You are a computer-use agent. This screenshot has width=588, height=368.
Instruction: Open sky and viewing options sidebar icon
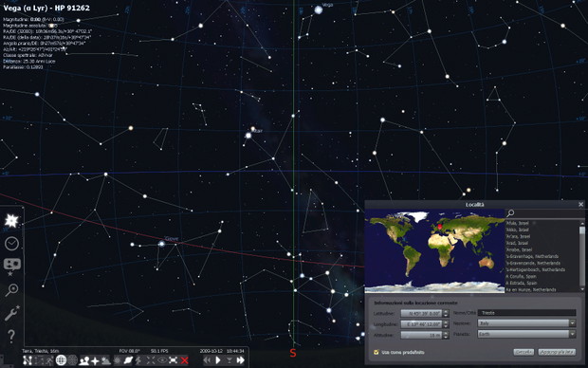pyautogui.click(x=11, y=267)
